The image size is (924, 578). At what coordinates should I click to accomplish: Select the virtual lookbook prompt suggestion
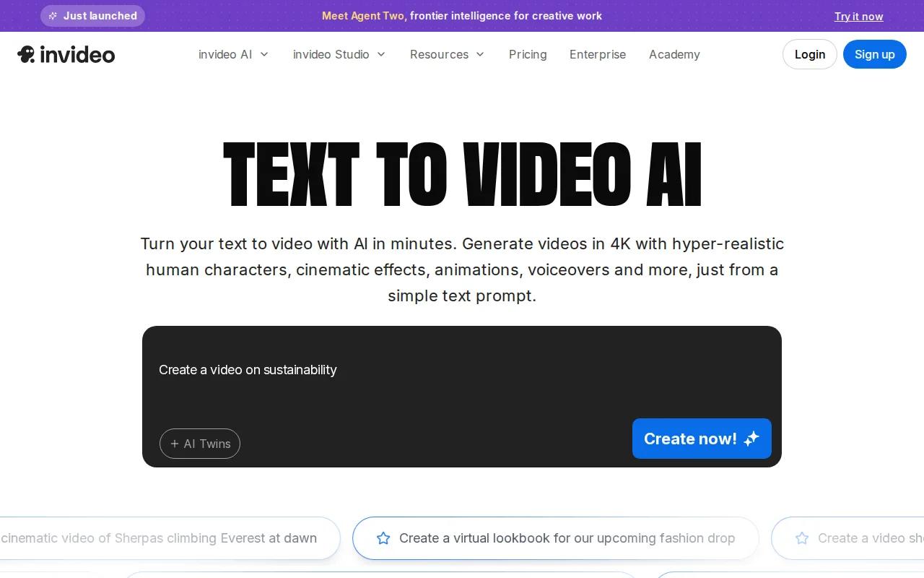pyautogui.click(x=556, y=538)
